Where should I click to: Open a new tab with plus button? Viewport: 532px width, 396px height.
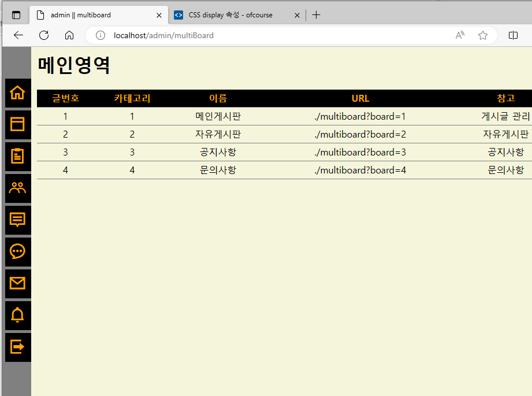coord(316,15)
